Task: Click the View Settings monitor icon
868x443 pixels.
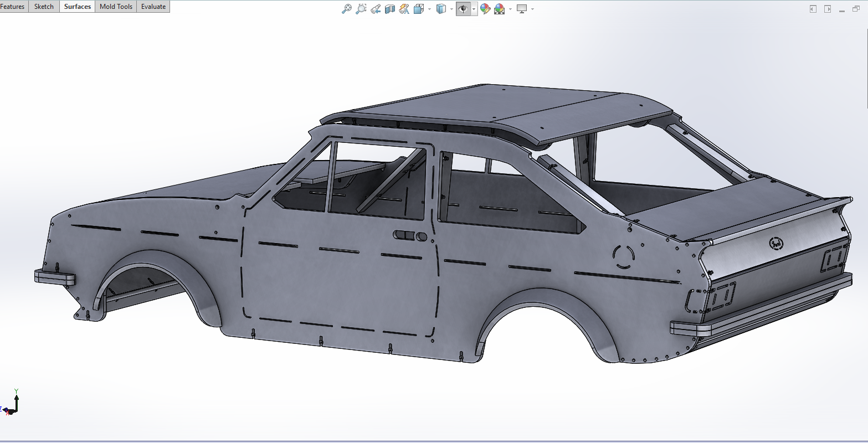Action: point(522,9)
